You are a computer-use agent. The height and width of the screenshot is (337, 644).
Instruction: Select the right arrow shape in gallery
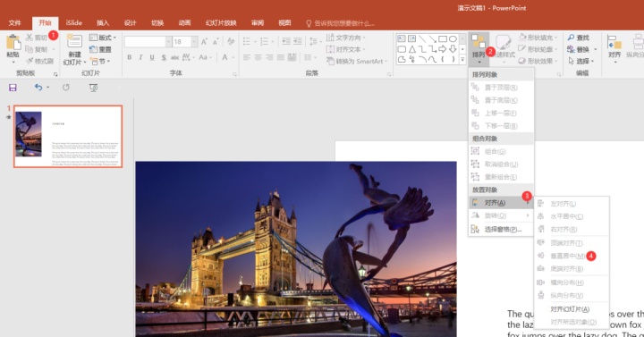coord(443,49)
